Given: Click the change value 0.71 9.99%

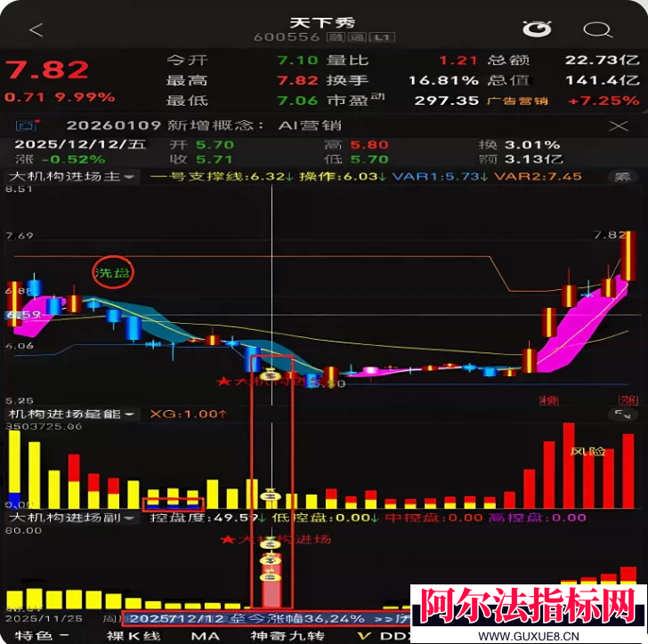Looking at the screenshot, I should pyautogui.click(x=60, y=98).
